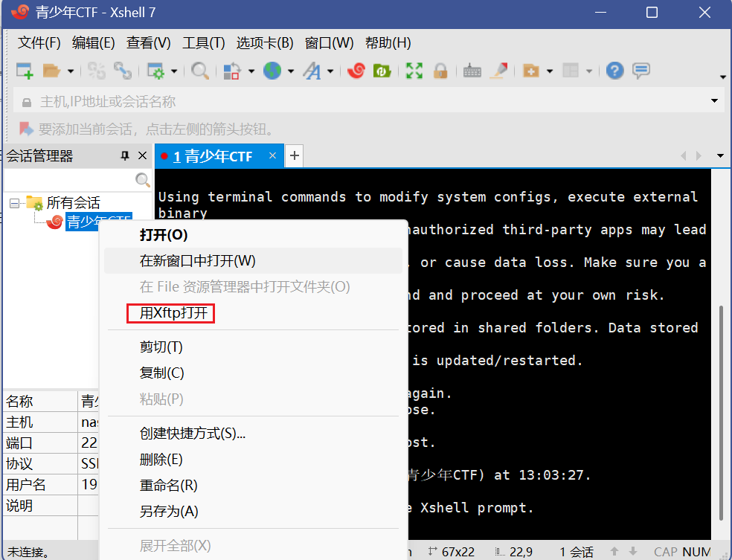Image resolution: width=732 pixels, height=560 pixels.
Task: Toggle pin on Session Manager panel
Action: (x=125, y=156)
